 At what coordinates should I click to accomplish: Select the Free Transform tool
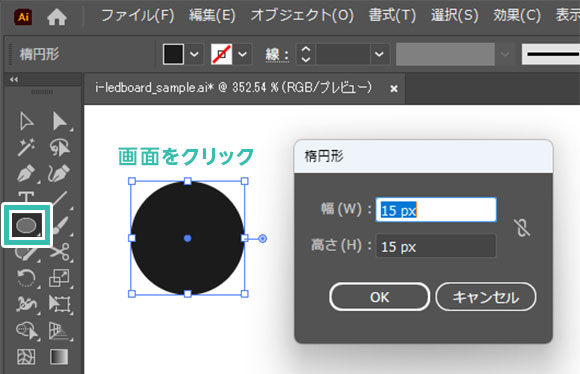tap(59, 304)
